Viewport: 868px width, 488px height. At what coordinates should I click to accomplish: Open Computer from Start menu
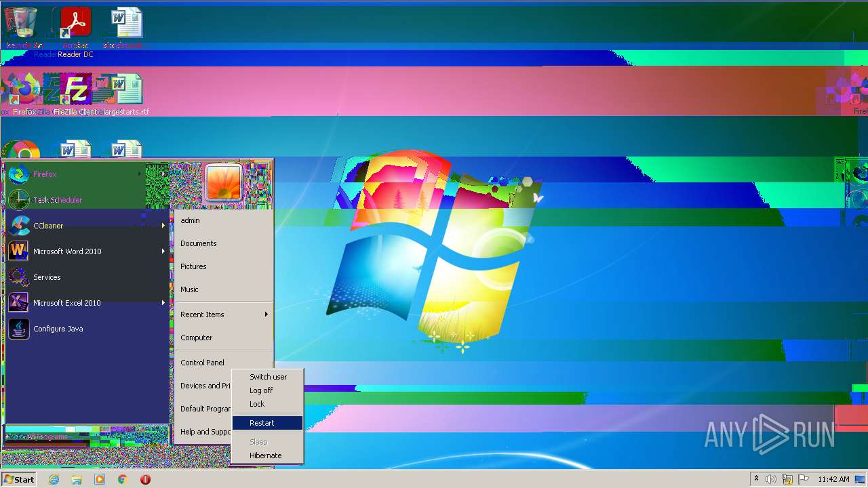coord(223,338)
